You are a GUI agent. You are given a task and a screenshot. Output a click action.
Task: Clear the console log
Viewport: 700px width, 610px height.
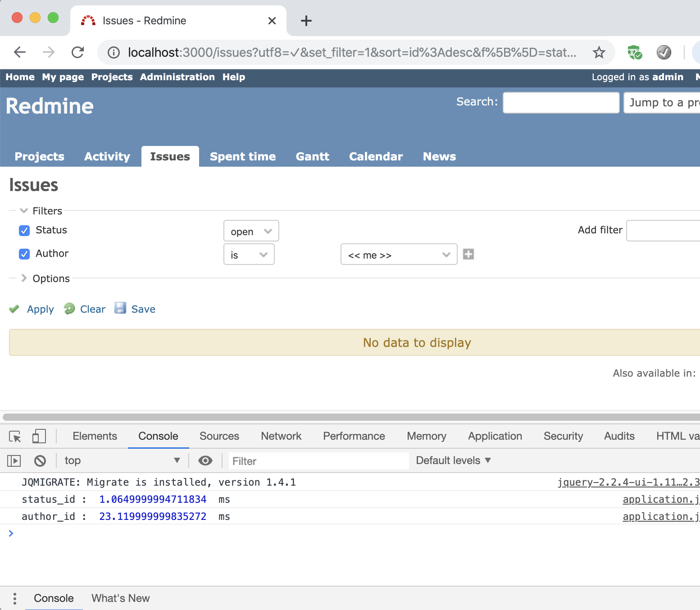tap(40, 460)
